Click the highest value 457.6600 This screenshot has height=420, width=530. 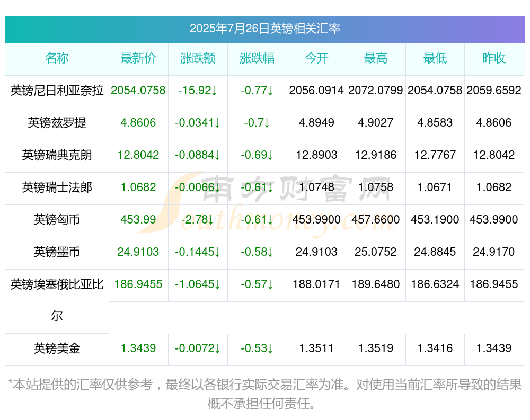point(376,220)
